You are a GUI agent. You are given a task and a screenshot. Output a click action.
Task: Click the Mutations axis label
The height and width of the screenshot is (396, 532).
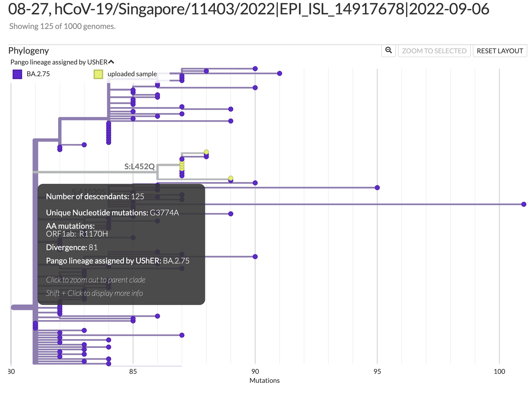pos(264,380)
